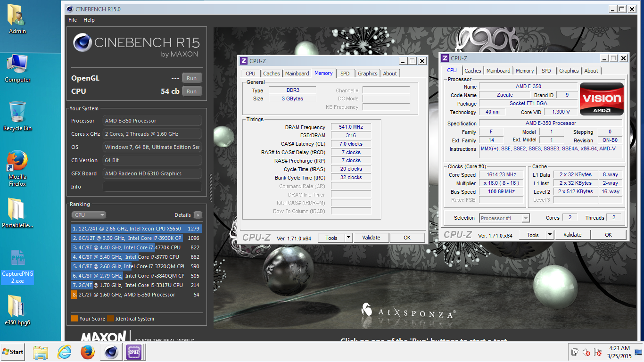Open the e350 hpg6 desktop folder
This screenshot has width=644, height=362.
tap(17, 310)
